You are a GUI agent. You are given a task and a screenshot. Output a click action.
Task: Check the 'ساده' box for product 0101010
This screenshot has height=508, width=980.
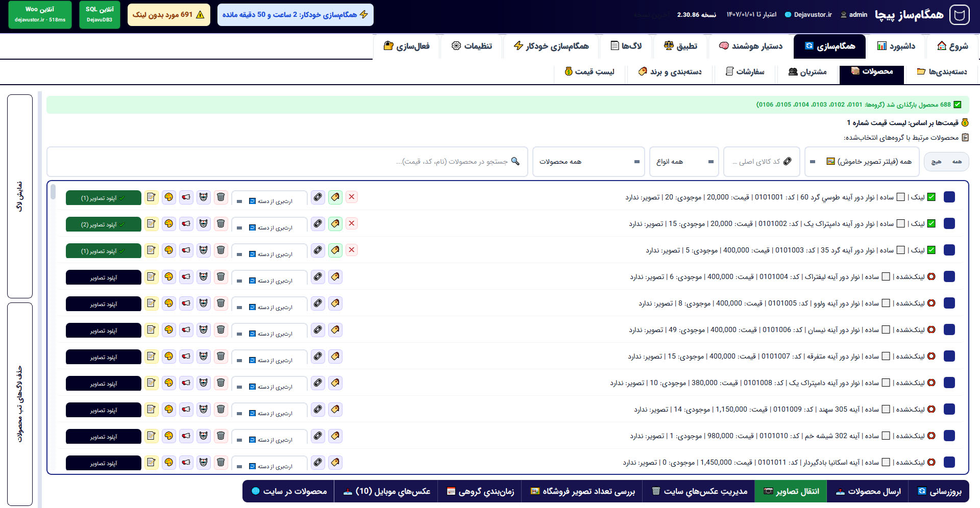(x=886, y=436)
